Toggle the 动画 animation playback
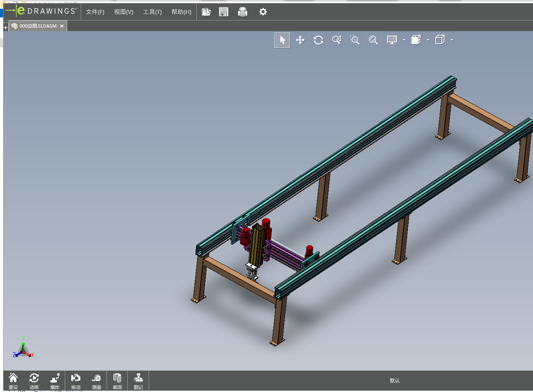Screen dimensions: 533x392 [34, 381]
